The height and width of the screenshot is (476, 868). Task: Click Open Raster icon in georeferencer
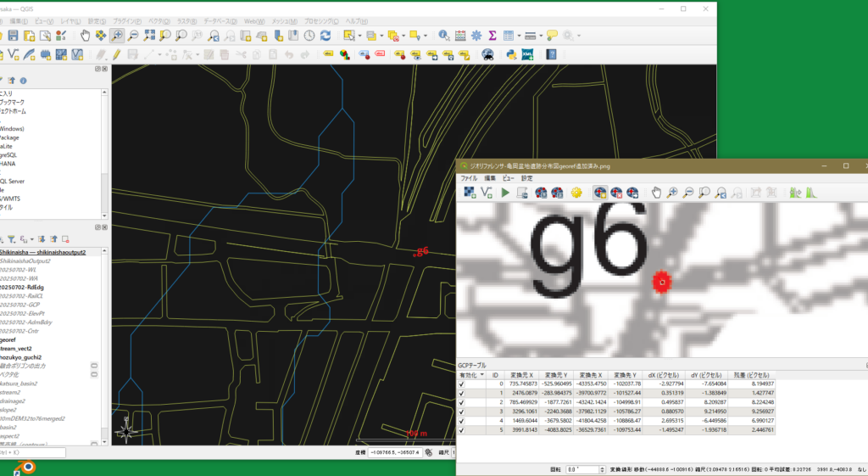(x=470, y=193)
